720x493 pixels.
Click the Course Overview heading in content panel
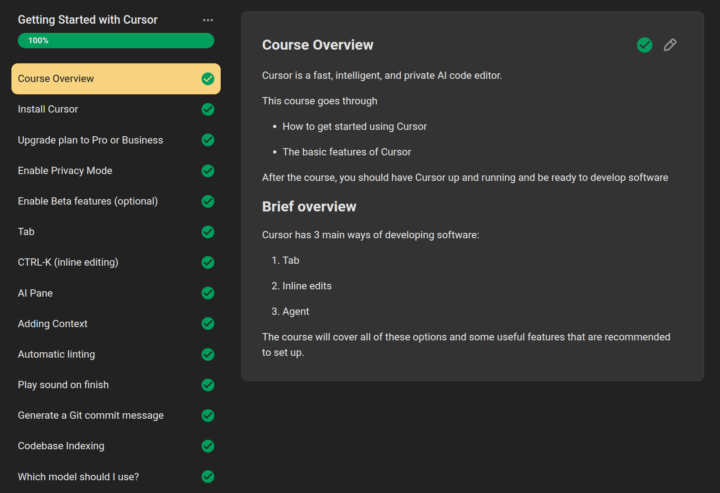coord(318,45)
